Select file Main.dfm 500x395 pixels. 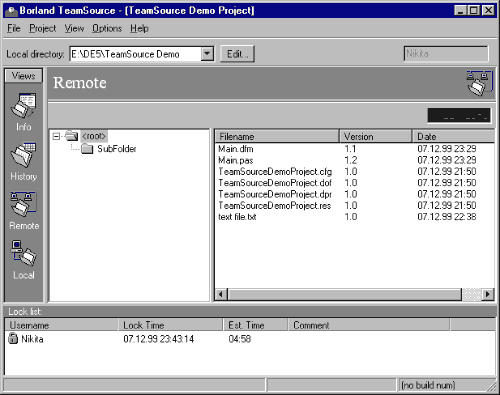[x=236, y=149]
